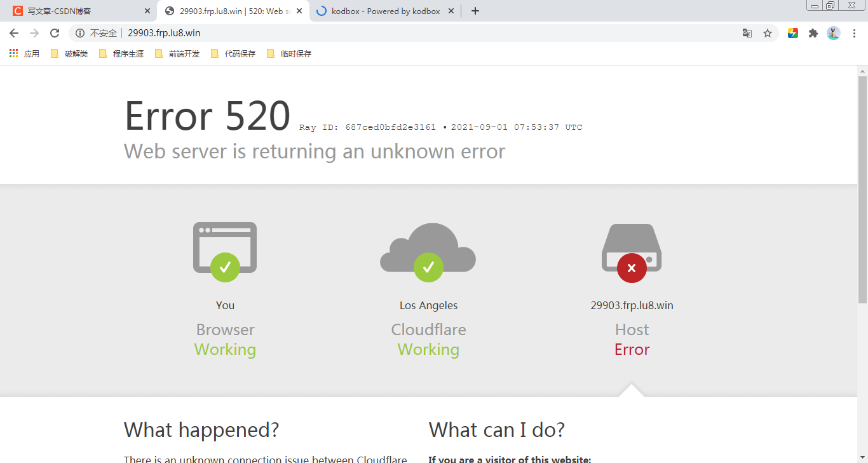Viewport: 868px width, 463px height.
Task: Open Chrome three-dot menu
Action: click(x=854, y=33)
